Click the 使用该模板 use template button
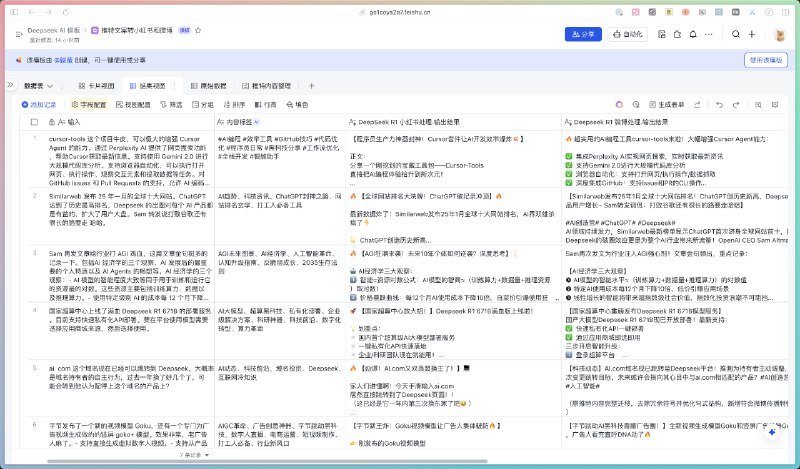Screen dimensions: 800x469 tap(766, 60)
